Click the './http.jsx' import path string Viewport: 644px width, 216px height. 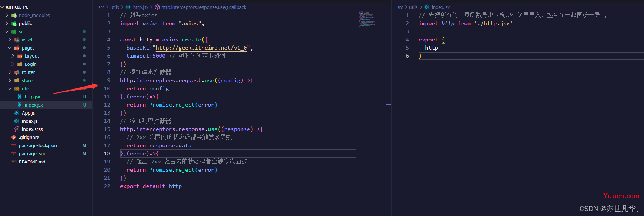(493, 23)
